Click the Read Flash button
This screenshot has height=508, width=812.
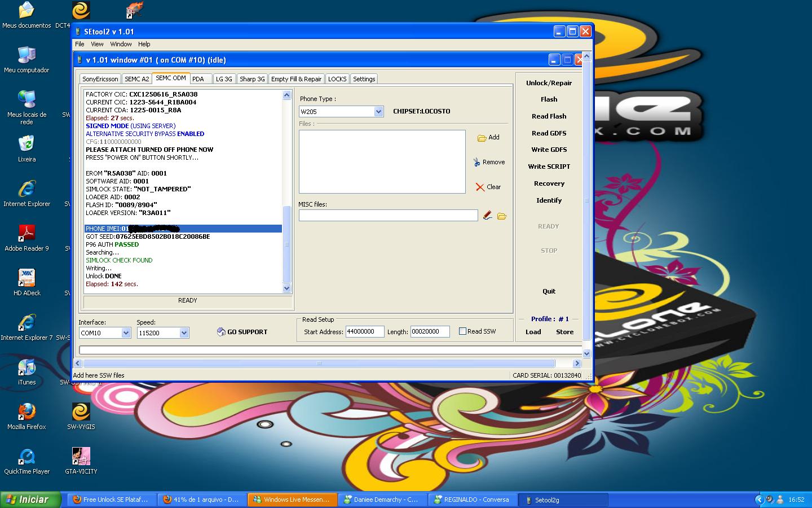549,116
